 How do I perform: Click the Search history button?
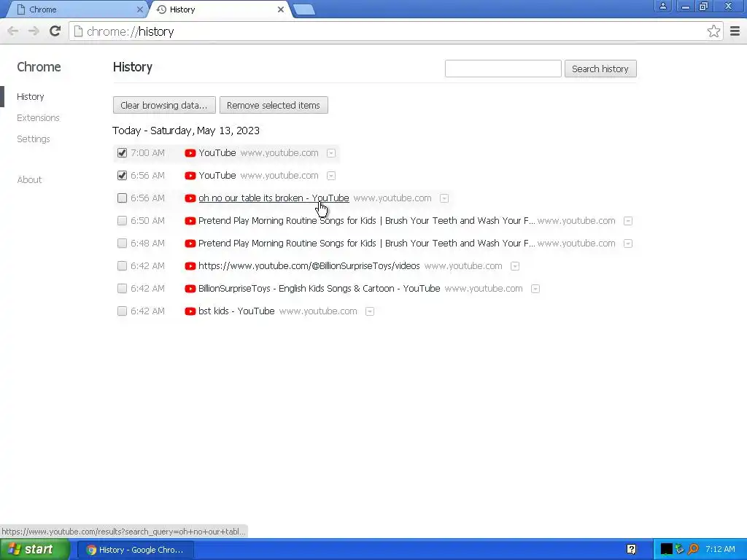click(x=600, y=69)
